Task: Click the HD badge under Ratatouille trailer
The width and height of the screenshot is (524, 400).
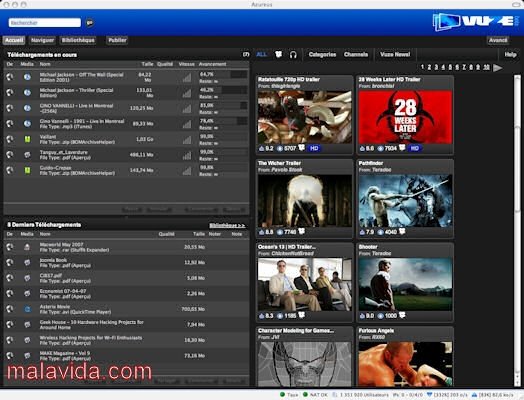Action: 314,148
